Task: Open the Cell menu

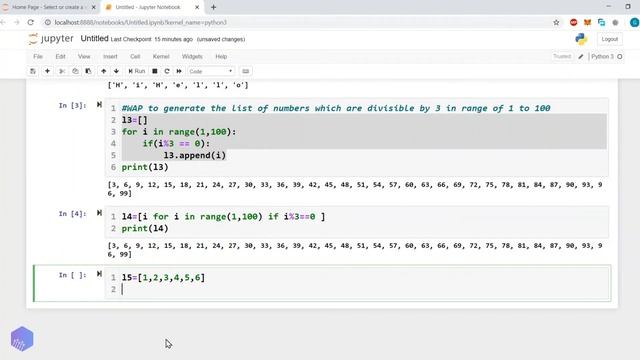Action: (x=135, y=56)
